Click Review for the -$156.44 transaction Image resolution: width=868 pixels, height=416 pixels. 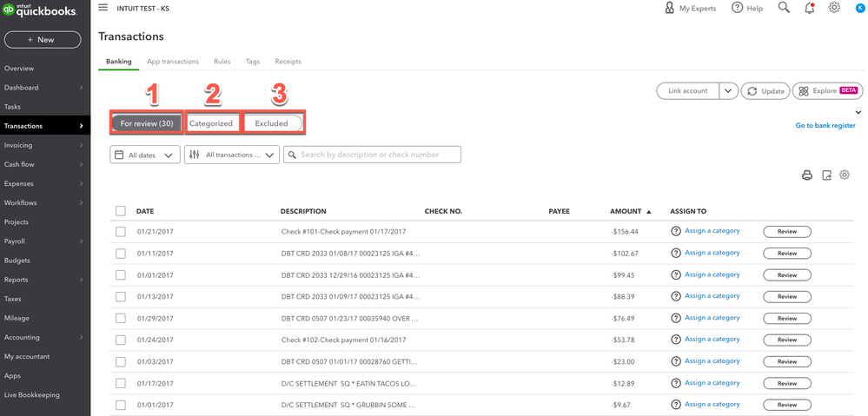tap(786, 232)
